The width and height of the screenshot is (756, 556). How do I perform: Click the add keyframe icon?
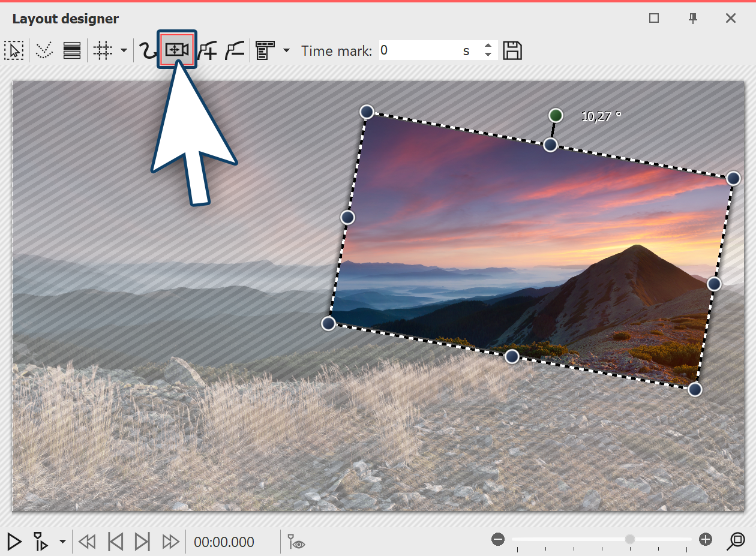point(207,50)
